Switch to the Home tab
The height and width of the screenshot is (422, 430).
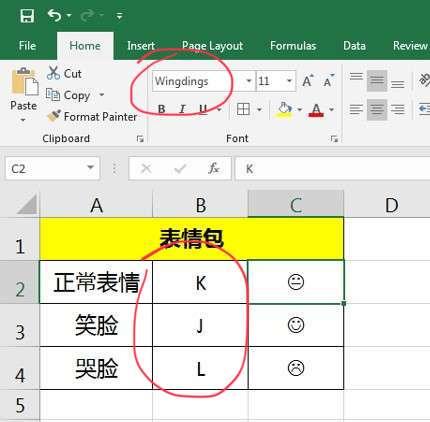pyautogui.click(x=85, y=46)
